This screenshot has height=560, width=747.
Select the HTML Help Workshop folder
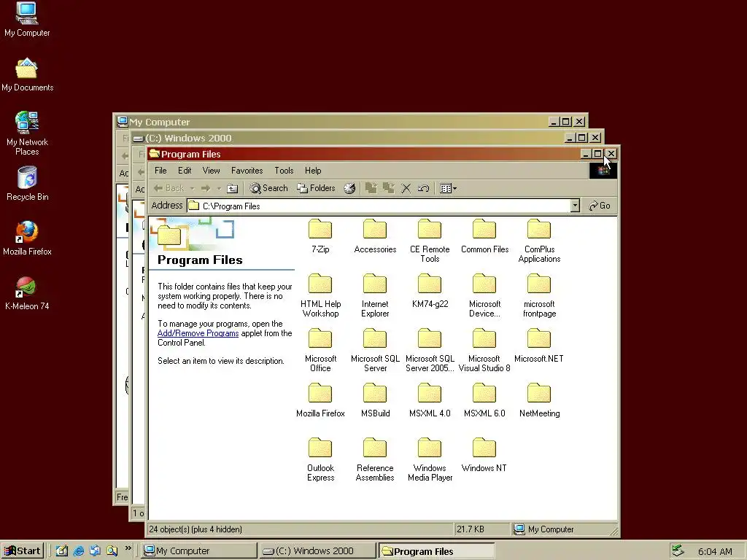[320, 295]
